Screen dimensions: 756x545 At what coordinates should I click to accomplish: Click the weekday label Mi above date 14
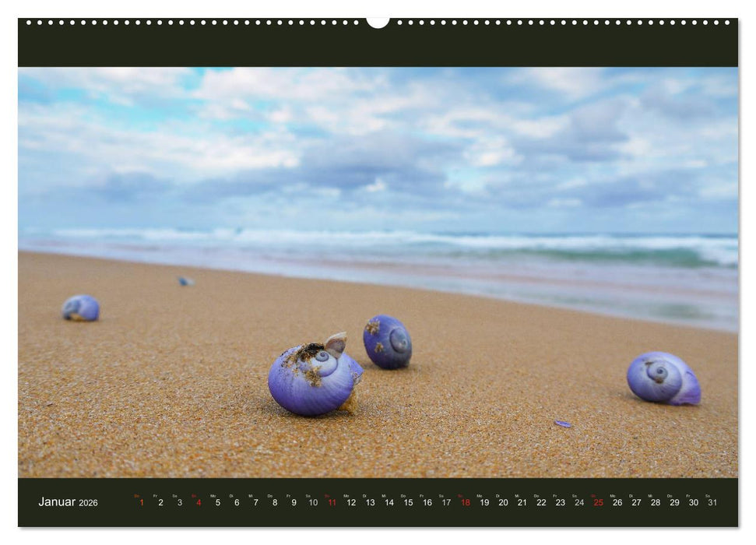tap(385, 496)
